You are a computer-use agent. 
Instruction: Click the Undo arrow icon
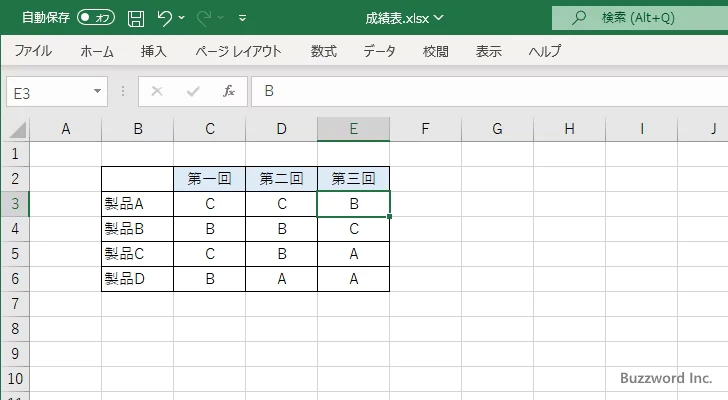164,18
